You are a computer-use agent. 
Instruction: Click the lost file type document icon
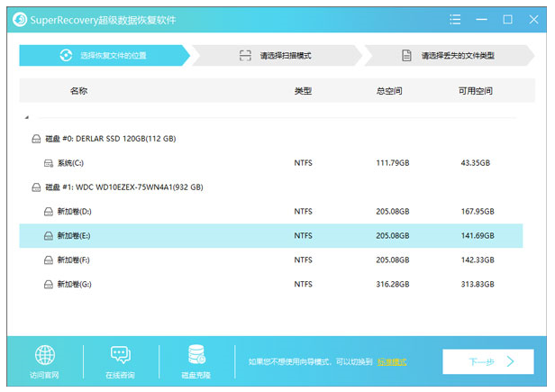(406, 55)
